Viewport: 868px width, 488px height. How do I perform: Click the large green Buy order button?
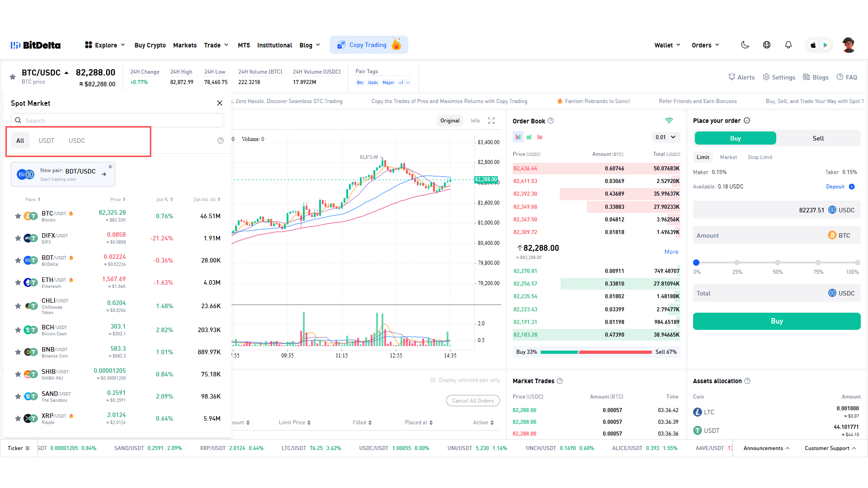point(777,321)
